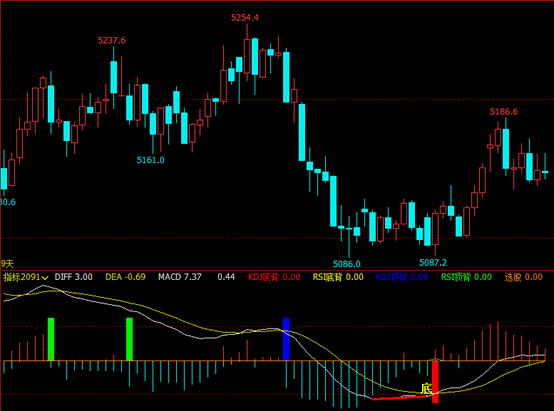The width and height of the screenshot is (554, 411).
Task: Click the red KDJ底背 indicator label
Action: pyautogui.click(x=274, y=277)
